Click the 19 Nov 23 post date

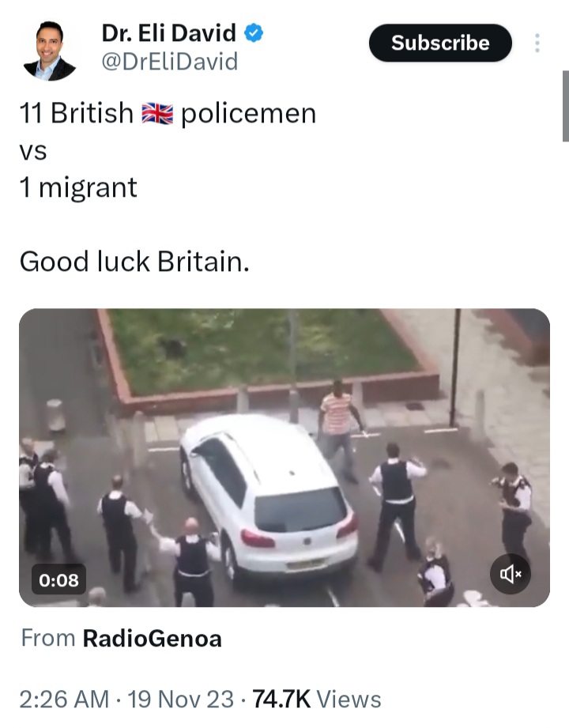(180, 700)
